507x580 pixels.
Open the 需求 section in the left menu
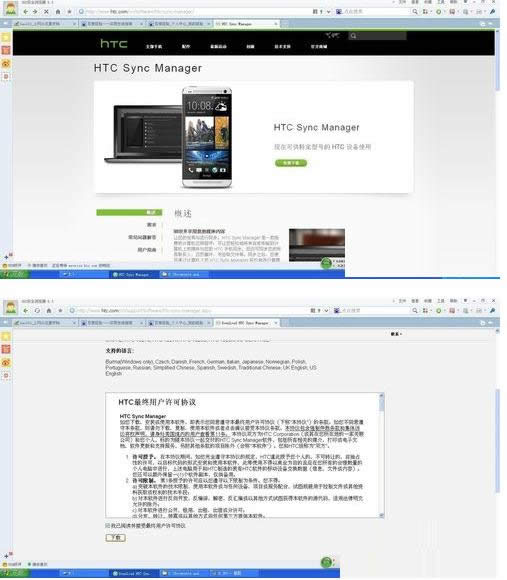[152, 225]
